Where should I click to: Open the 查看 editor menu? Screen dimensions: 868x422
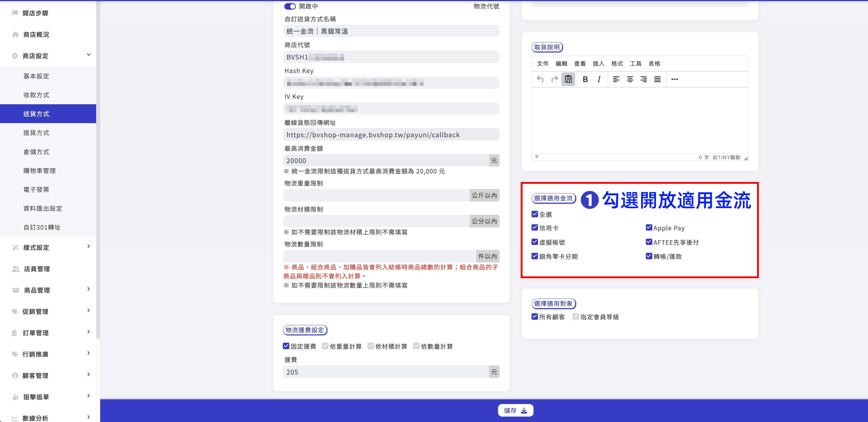pos(580,63)
